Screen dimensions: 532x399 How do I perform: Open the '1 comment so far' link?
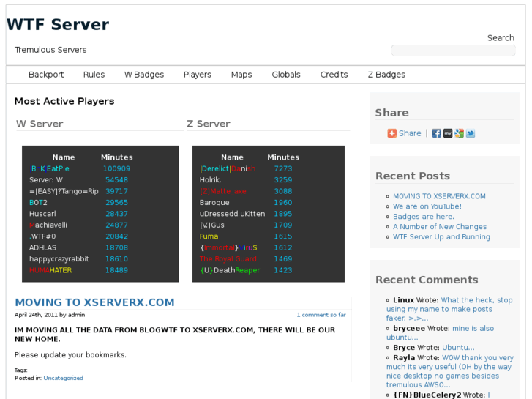[x=321, y=315]
